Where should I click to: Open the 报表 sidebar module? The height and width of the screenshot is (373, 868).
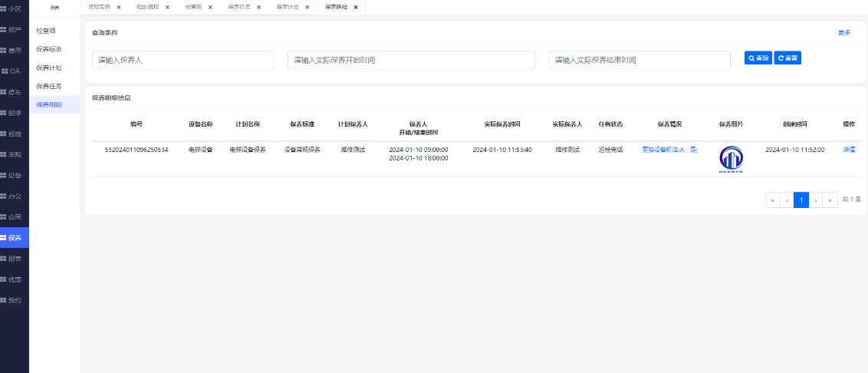click(14, 259)
